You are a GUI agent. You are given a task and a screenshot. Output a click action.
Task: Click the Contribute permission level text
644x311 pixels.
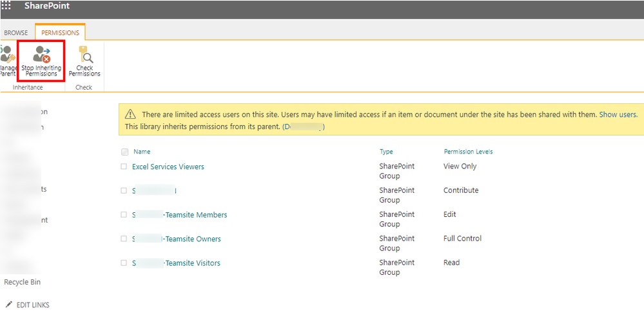point(461,190)
